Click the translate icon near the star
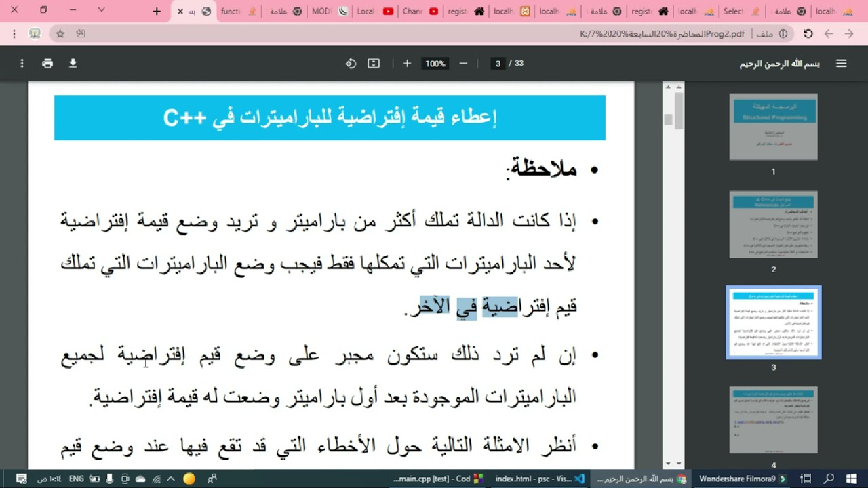The width and height of the screenshot is (868, 488). point(81,33)
